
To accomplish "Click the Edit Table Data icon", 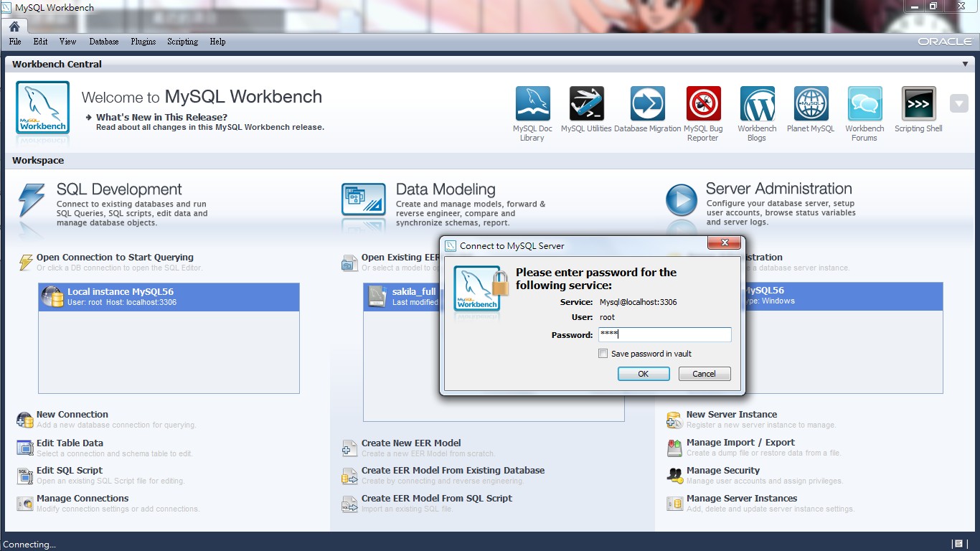I will [x=25, y=448].
